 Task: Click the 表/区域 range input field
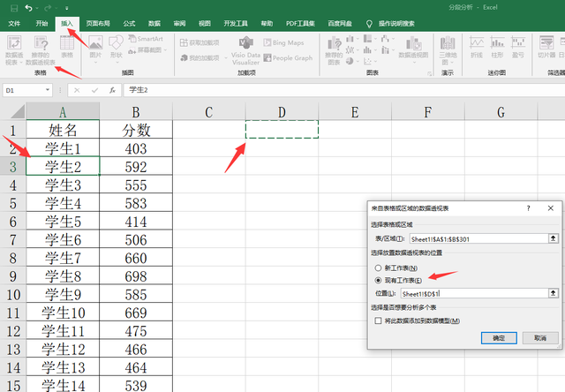(478, 238)
